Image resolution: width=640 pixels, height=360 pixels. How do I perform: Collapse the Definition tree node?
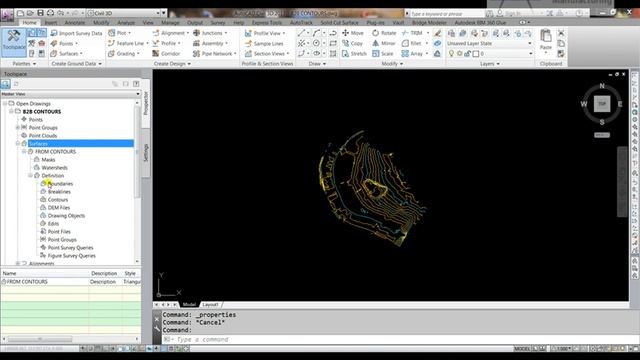click(31, 176)
